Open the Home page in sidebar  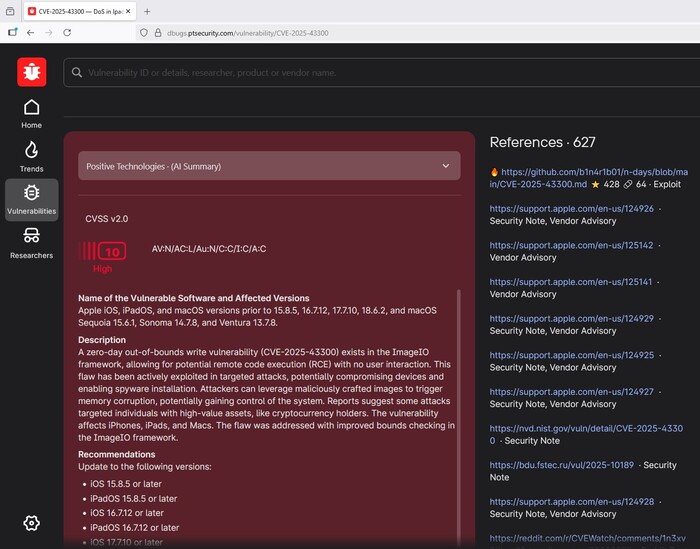(31, 114)
